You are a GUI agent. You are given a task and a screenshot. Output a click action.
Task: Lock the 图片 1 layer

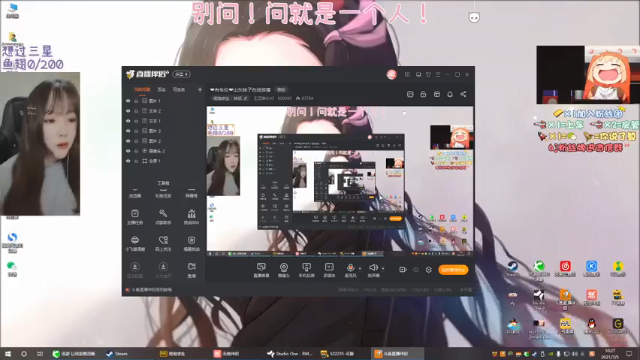pyautogui.click(x=136, y=101)
